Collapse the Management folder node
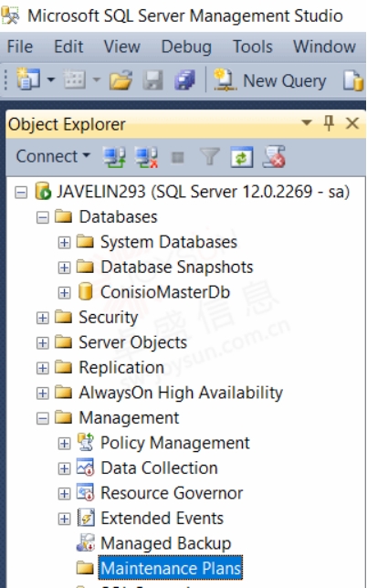This screenshot has width=367, height=588. tap(42, 418)
